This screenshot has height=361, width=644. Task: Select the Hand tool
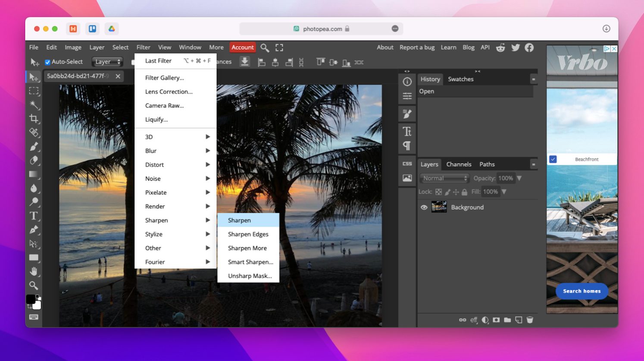pos(34,271)
